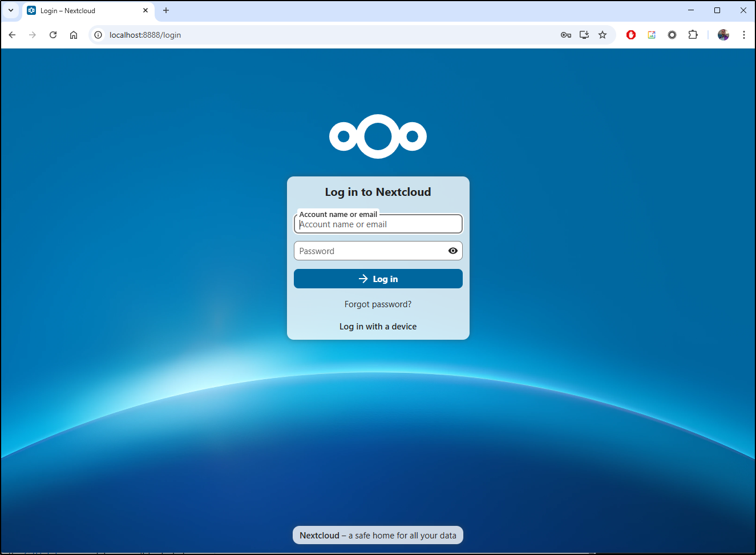
Task: Click the dark gear extension icon
Action: point(672,35)
